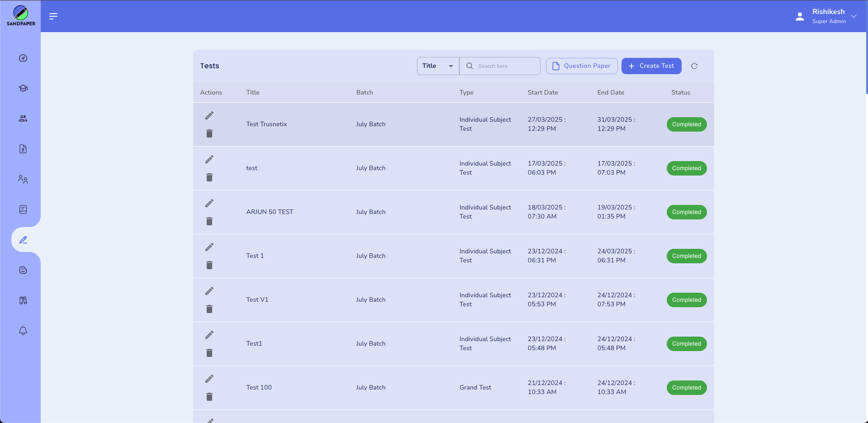Open the Users group sidebar icon
The width and height of the screenshot is (868, 423).
[23, 179]
